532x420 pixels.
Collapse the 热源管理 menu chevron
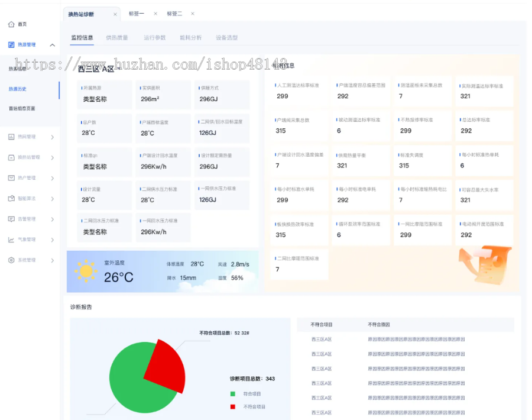click(52, 45)
